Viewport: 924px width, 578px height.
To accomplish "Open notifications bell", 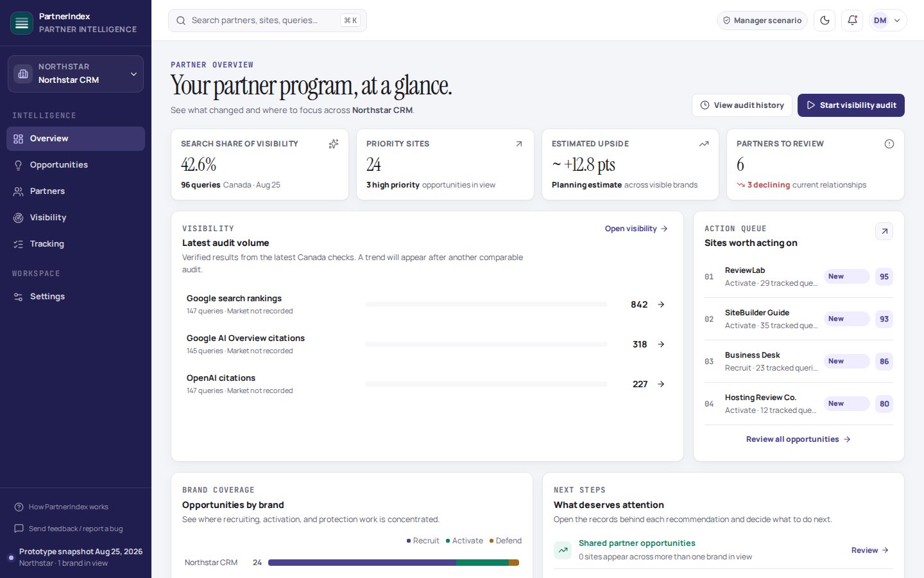I will pos(852,21).
